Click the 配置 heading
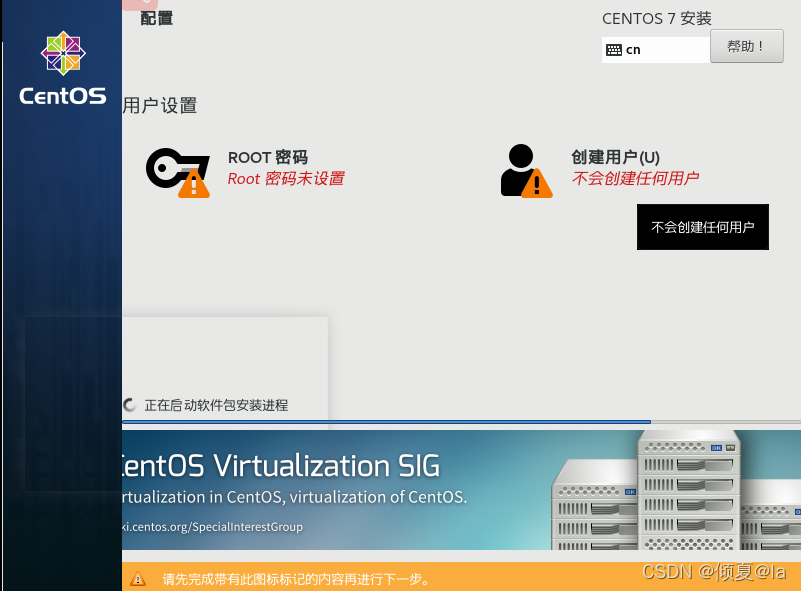The image size is (801, 591). coord(157,18)
